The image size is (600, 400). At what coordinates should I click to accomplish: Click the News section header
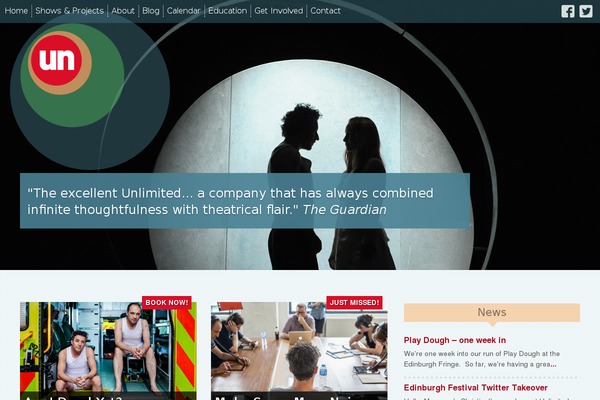pos(492,313)
